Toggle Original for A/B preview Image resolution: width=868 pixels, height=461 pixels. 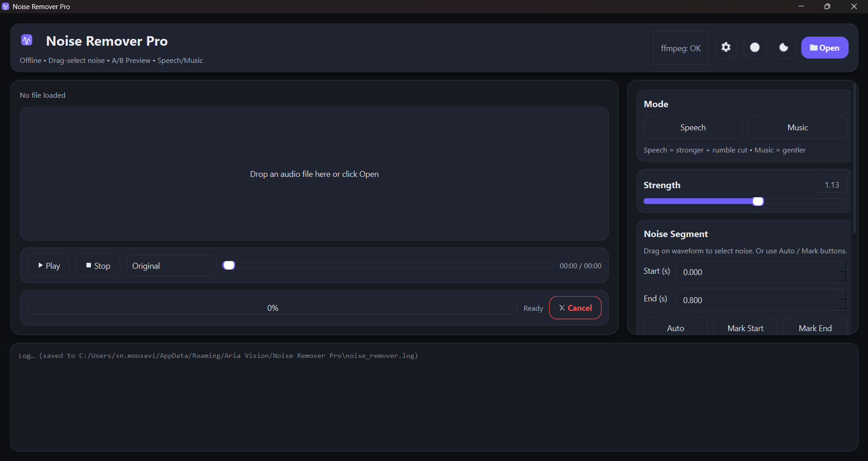click(x=171, y=266)
